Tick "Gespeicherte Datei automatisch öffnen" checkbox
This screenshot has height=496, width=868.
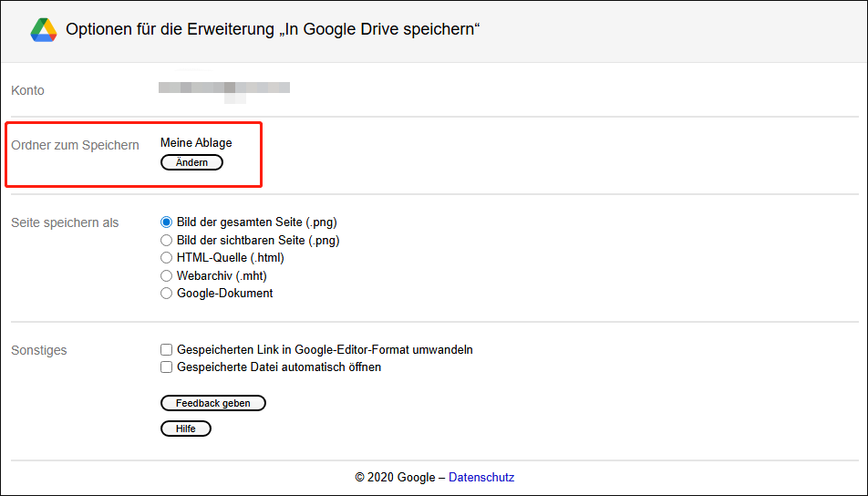166,367
